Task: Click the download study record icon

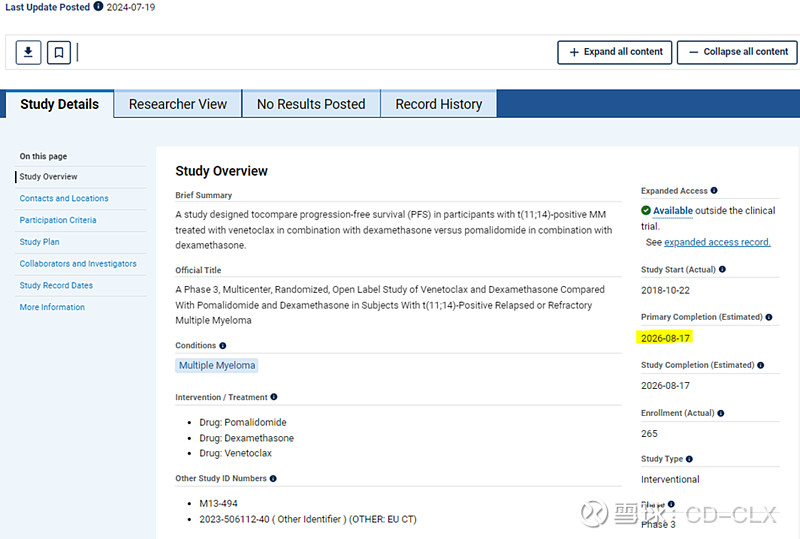Action: point(29,52)
